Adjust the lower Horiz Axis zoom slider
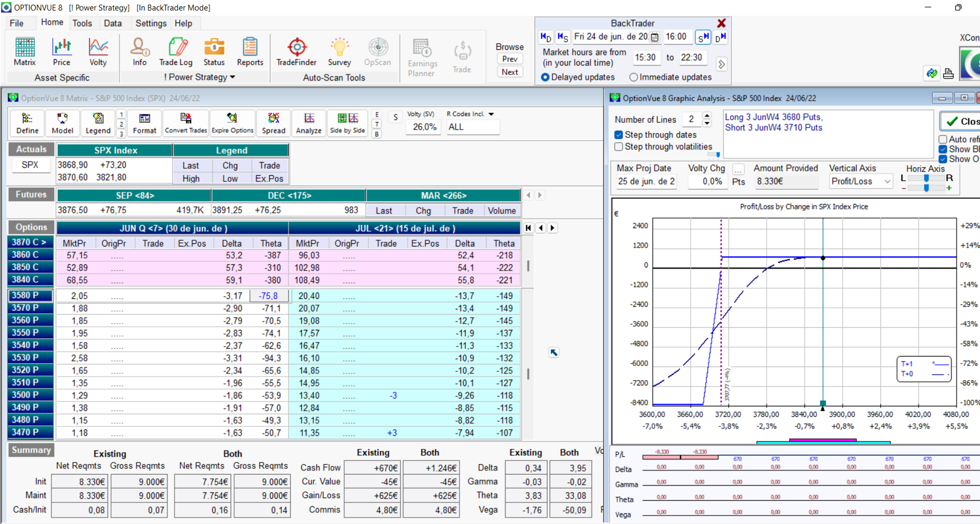980x524 pixels. click(926, 188)
